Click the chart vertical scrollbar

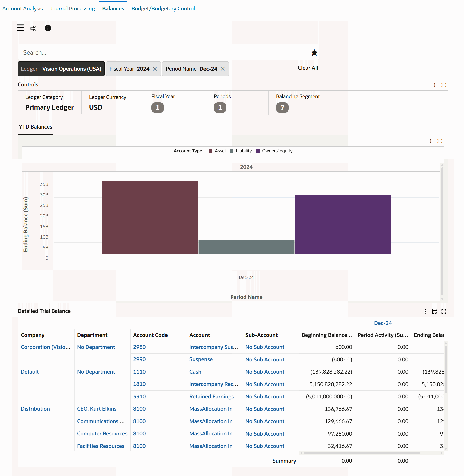[442, 232]
